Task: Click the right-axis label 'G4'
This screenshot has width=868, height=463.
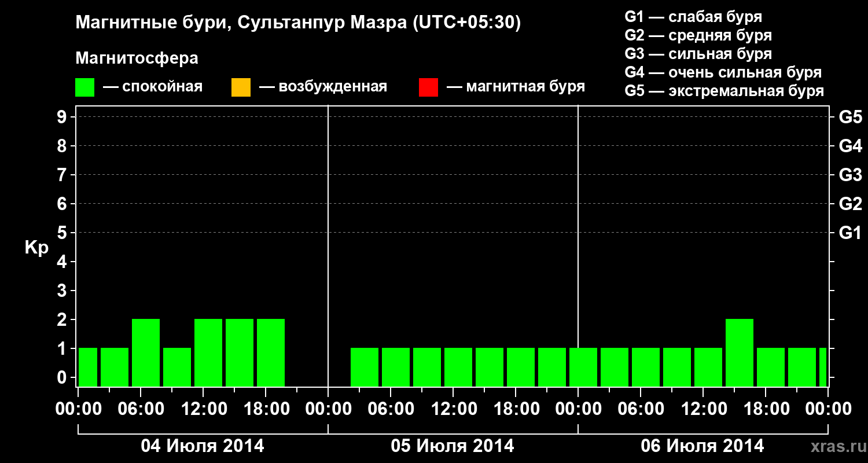Action: click(850, 146)
